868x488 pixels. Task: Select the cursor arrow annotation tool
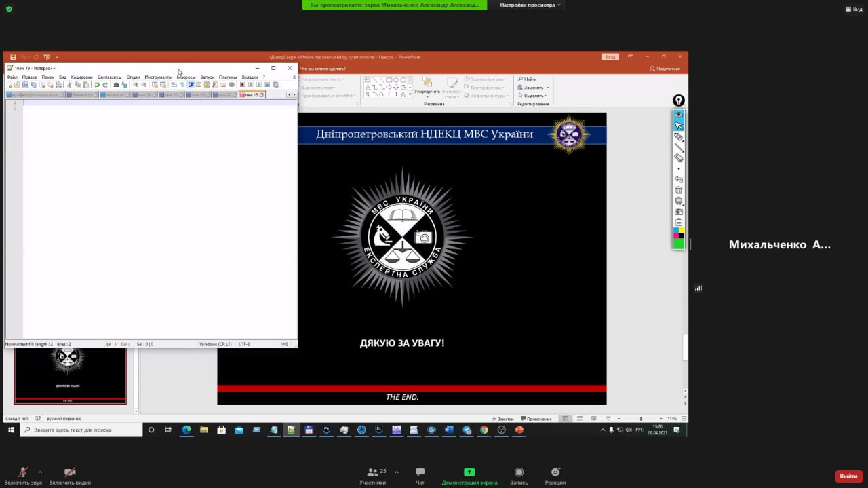[679, 126]
